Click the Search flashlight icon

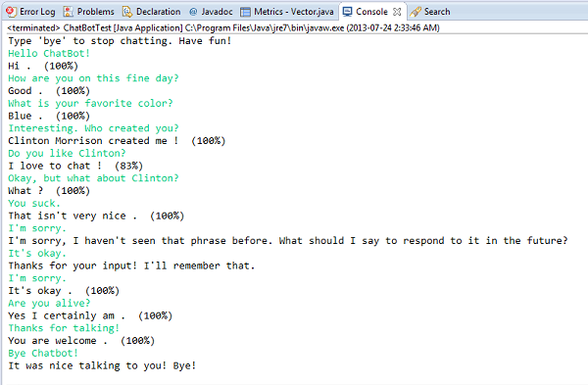click(416, 12)
